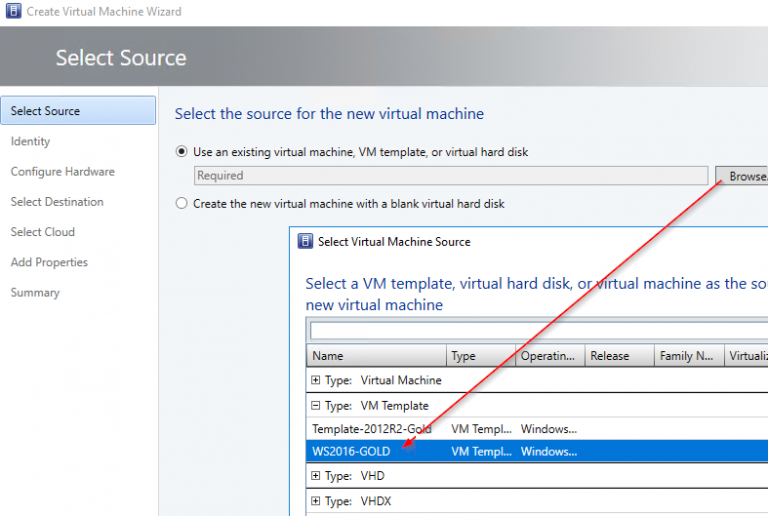The width and height of the screenshot is (768, 516).
Task: Expand the Type: VHDX group
Action: point(316,501)
